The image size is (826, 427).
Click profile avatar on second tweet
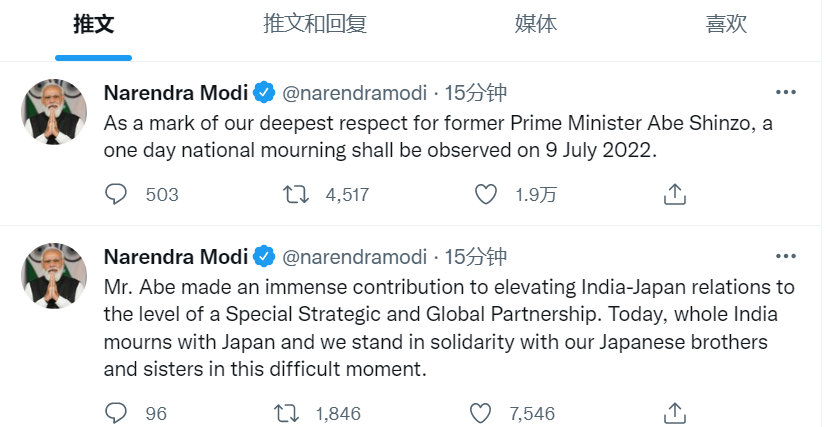(54, 274)
